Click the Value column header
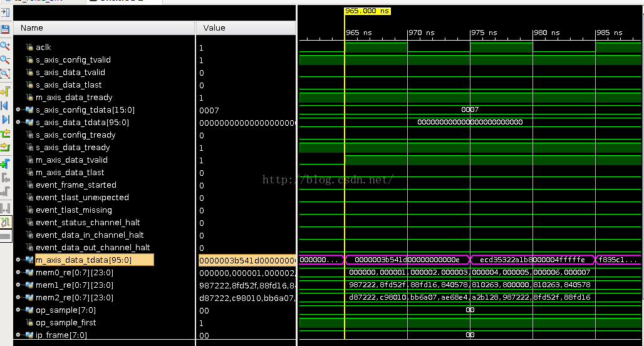The width and height of the screenshot is (644, 346). click(246, 28)
